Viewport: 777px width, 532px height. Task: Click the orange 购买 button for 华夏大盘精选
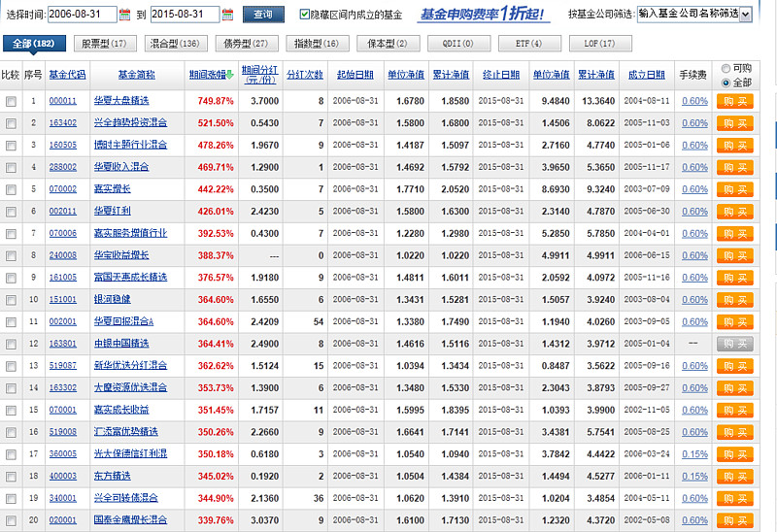click(735, 101)
